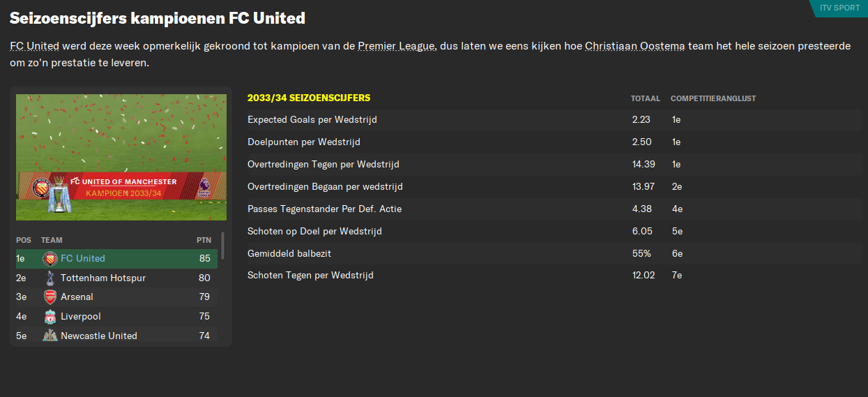The height and width of the screenshot is (397, 868).
Task: Open Liverpool team from the standings
Action: [81, 317]
